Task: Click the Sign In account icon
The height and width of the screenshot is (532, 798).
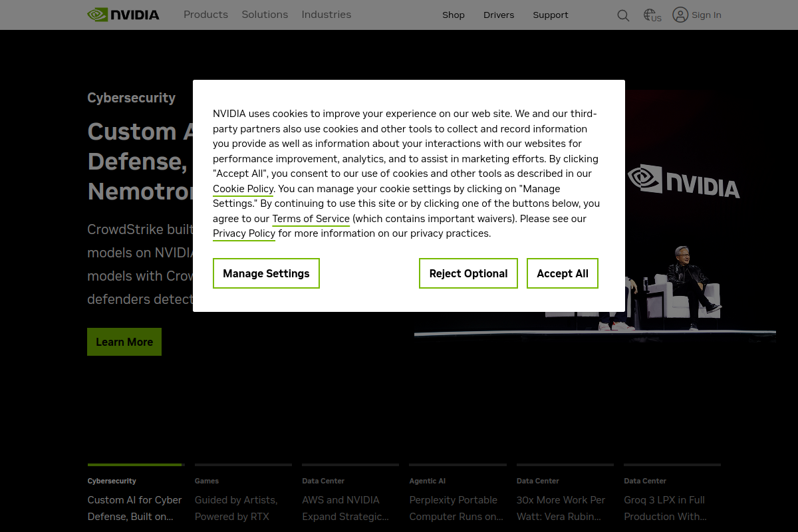Action: (x=680, y=15)
